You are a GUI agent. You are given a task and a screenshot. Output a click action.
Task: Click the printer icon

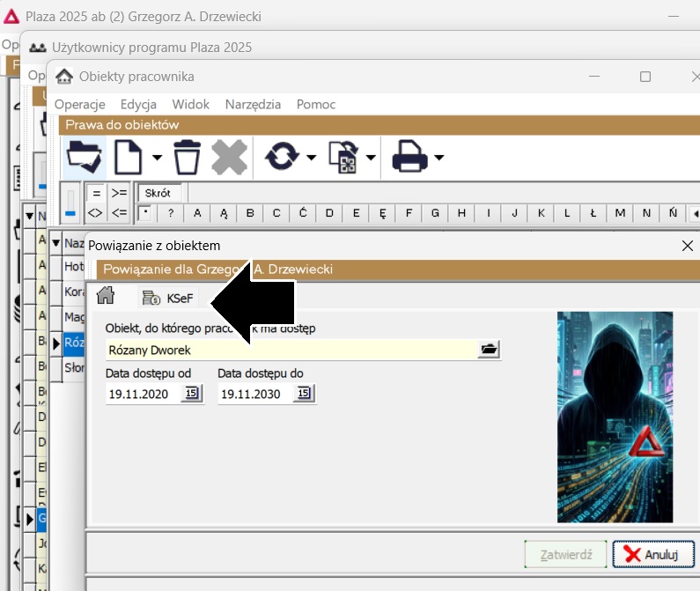tap(409, 157)
